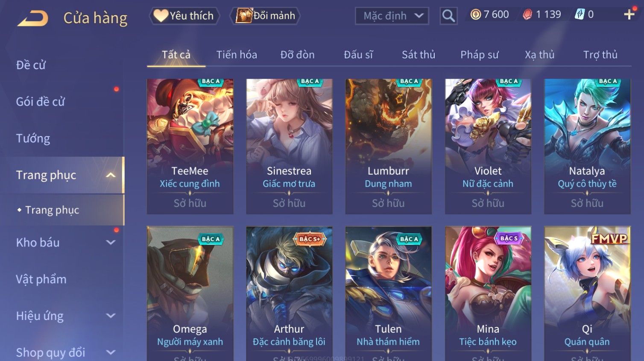Select the Violet Nữ đặc cảnh skin card

click(488, 146)
